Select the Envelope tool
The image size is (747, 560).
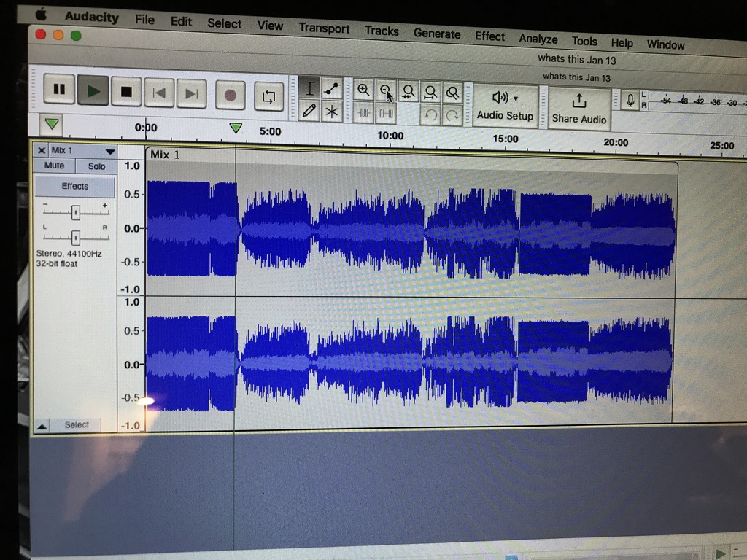coord(332,89)
